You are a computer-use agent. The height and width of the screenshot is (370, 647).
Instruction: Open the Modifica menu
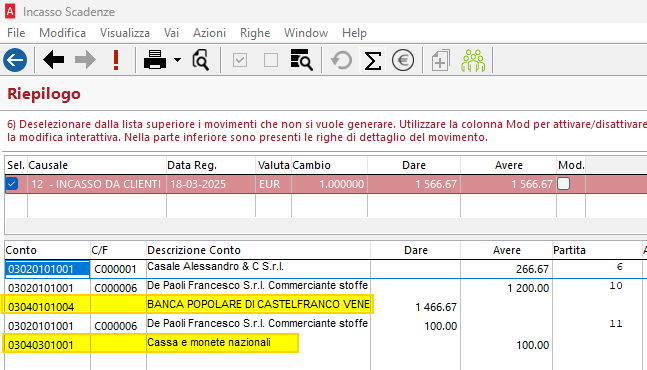62,33
